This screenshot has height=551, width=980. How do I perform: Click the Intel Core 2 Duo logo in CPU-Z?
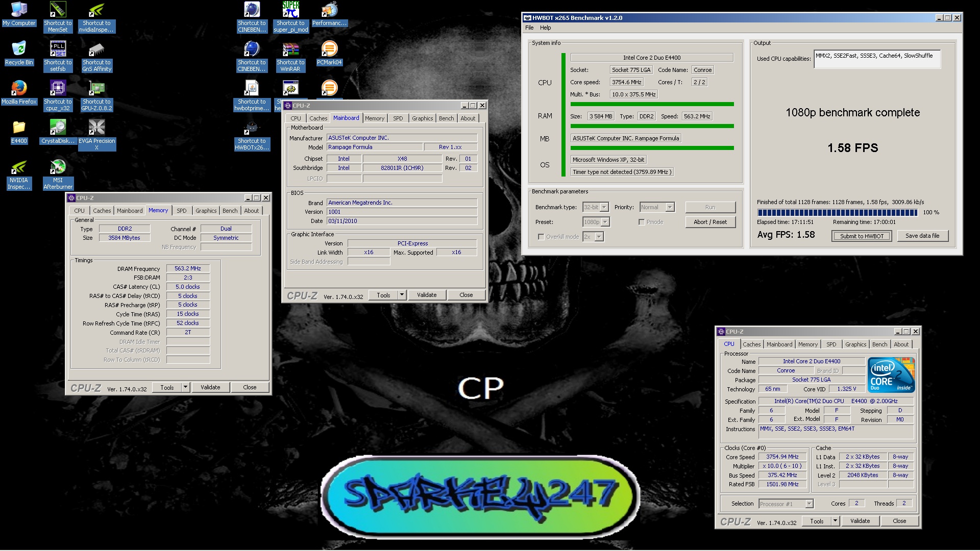tap(891, 375)
